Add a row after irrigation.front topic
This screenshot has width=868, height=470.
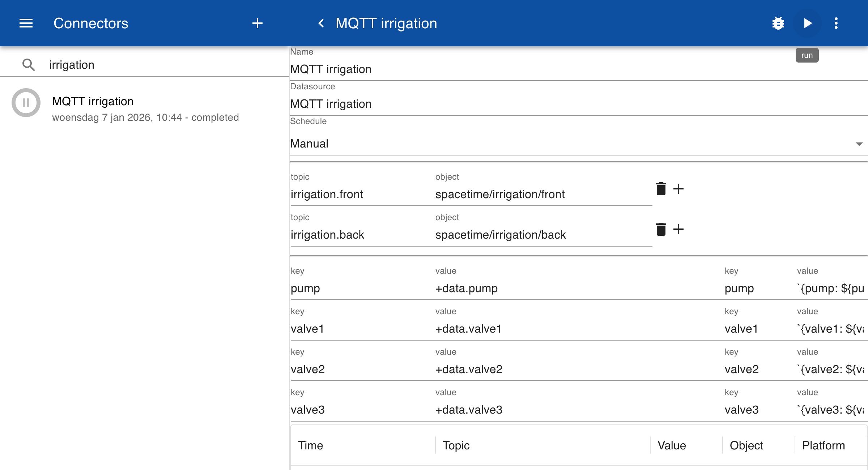[x=678, y=189]
